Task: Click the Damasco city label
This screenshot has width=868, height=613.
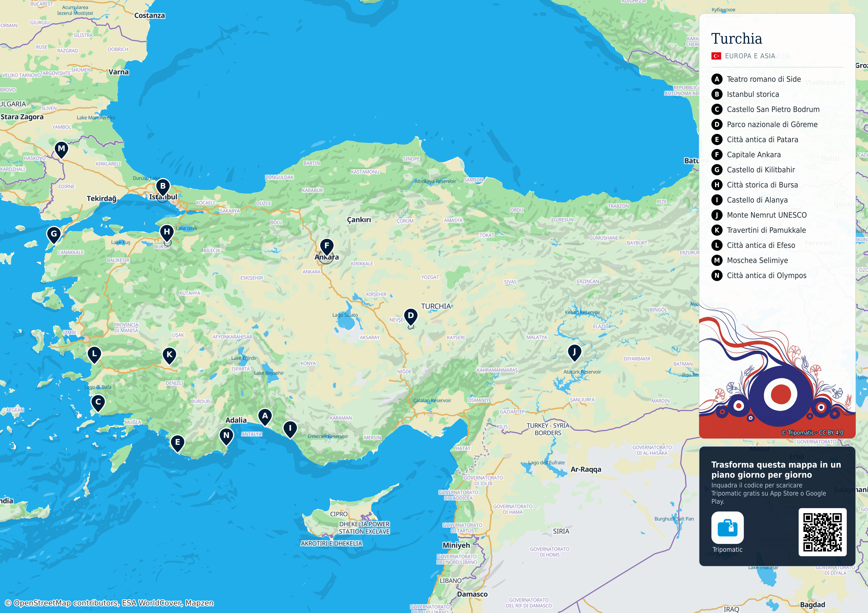Action: 472,594
